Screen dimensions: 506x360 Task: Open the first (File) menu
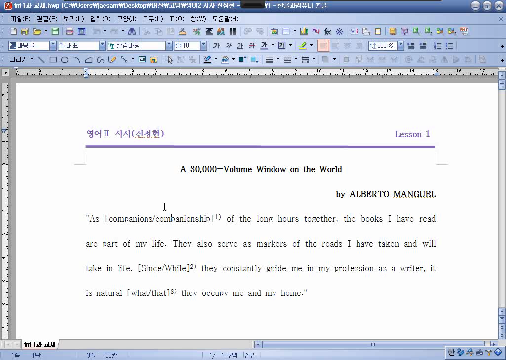coord(21,19)
